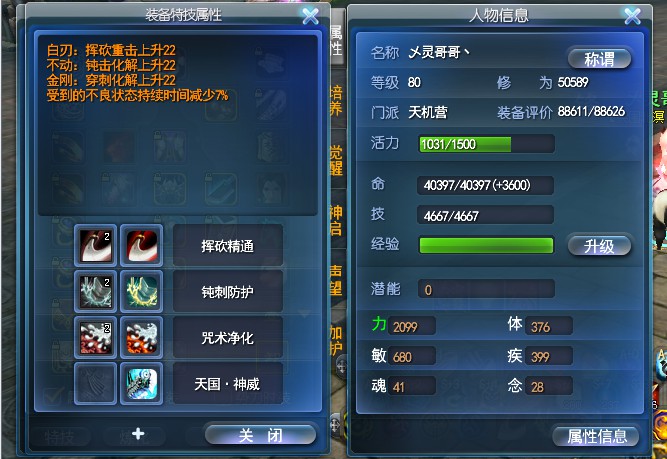Open 属性信息 attribute details
The width and height of the screenshot is (667, 459).
pyautogui.click(x=596, y=436)
